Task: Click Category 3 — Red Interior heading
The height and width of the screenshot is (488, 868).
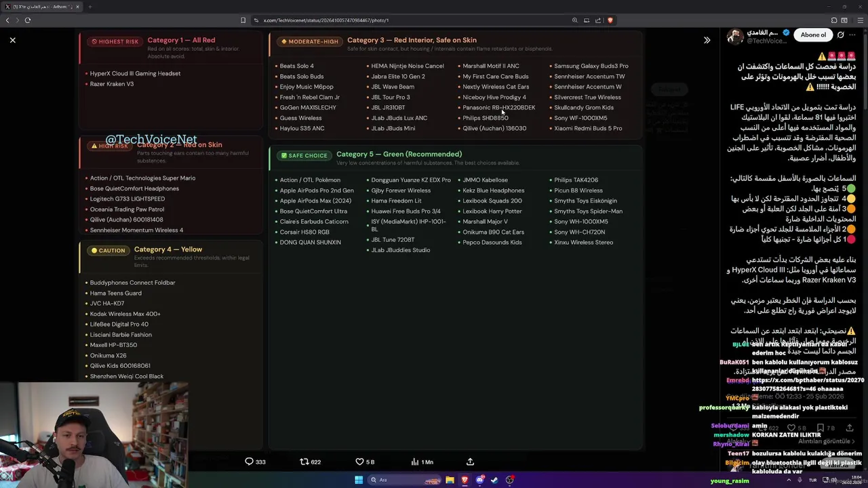Action: (x=412, y=40)
